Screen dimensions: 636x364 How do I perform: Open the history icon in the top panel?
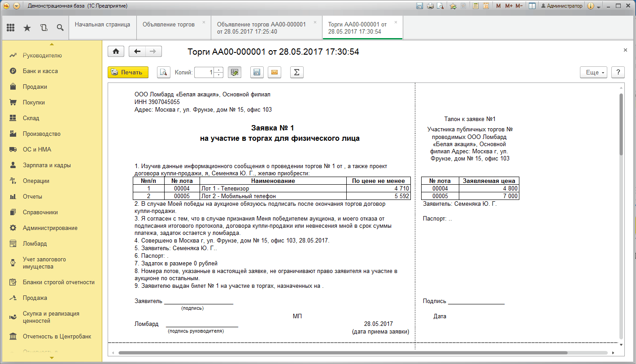44,28
